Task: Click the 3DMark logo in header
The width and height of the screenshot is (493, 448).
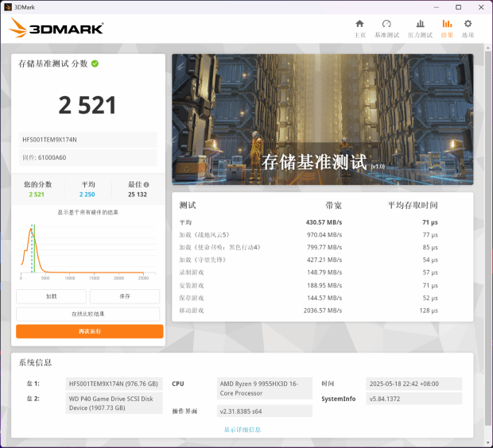Action: click(x=56, y=29)
